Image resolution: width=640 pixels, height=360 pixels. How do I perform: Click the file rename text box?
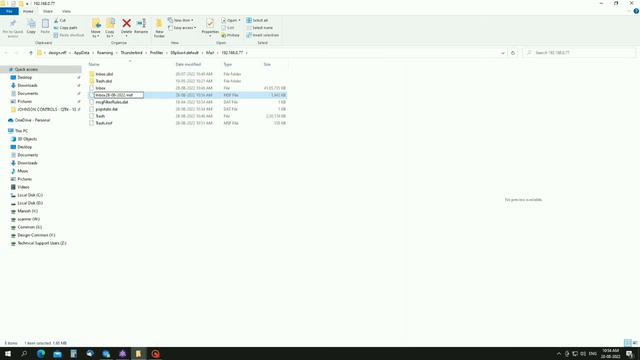119,95
